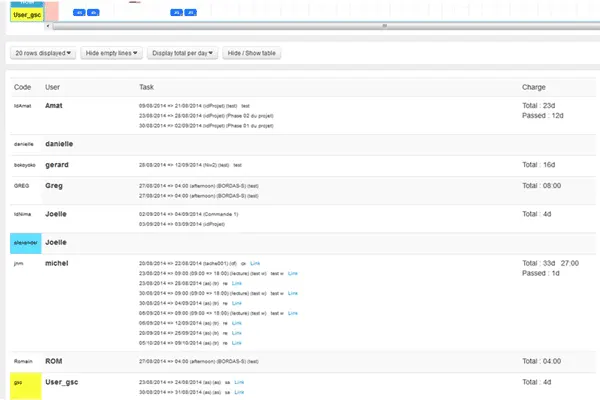Click the "Charge" column header
This screenshot has width=600, height=400.
536,87
